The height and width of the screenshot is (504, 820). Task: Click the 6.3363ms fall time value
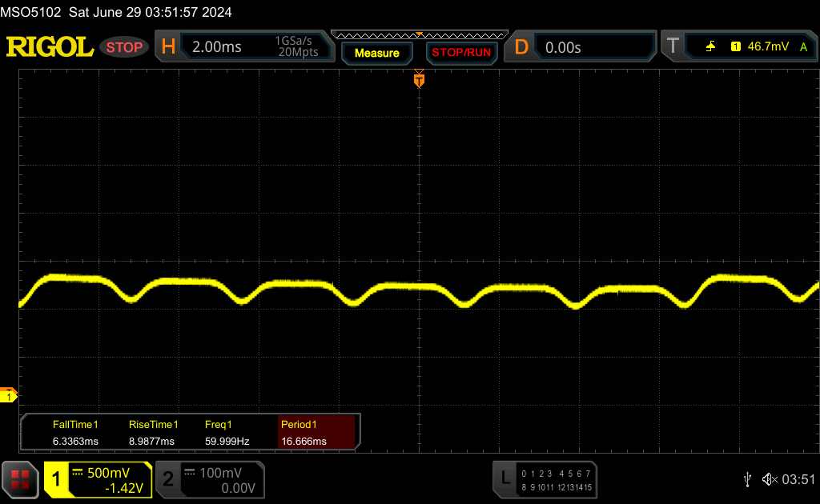(75, 442)
